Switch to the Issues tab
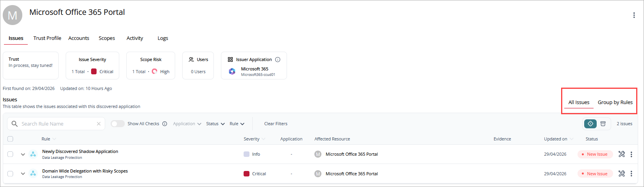The width and height of the screenshot is (644, 187). click(x=16, y=38)
